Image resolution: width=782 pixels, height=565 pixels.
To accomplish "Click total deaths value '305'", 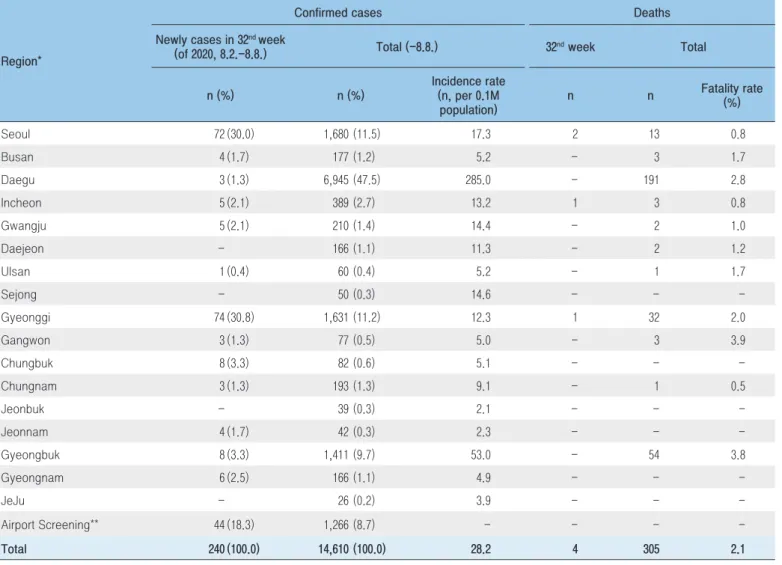I will click(651, 550).
